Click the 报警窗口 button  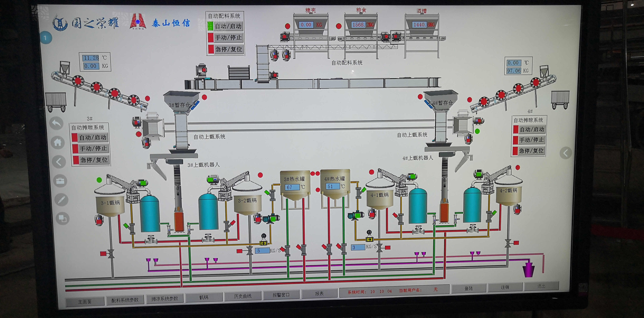pyautogui.click(x=281, y=295)
